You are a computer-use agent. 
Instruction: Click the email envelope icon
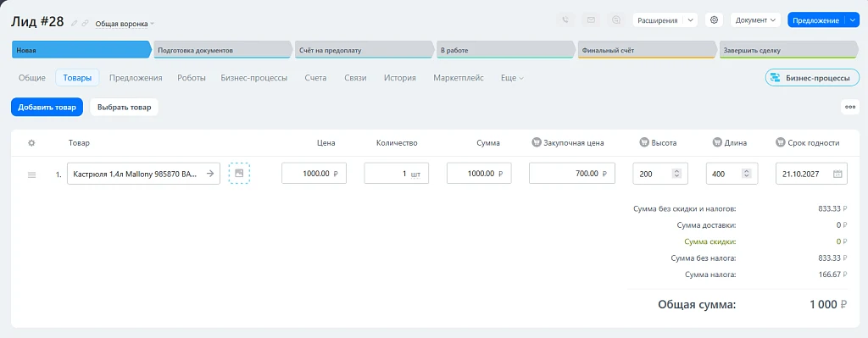tap(591, 20)
